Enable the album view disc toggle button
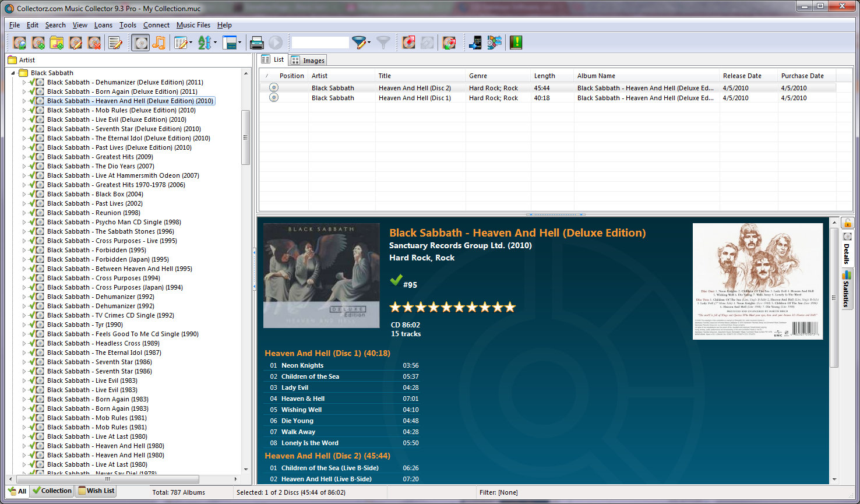This screenshot has width=860, height=504. (x=140, y=43)
